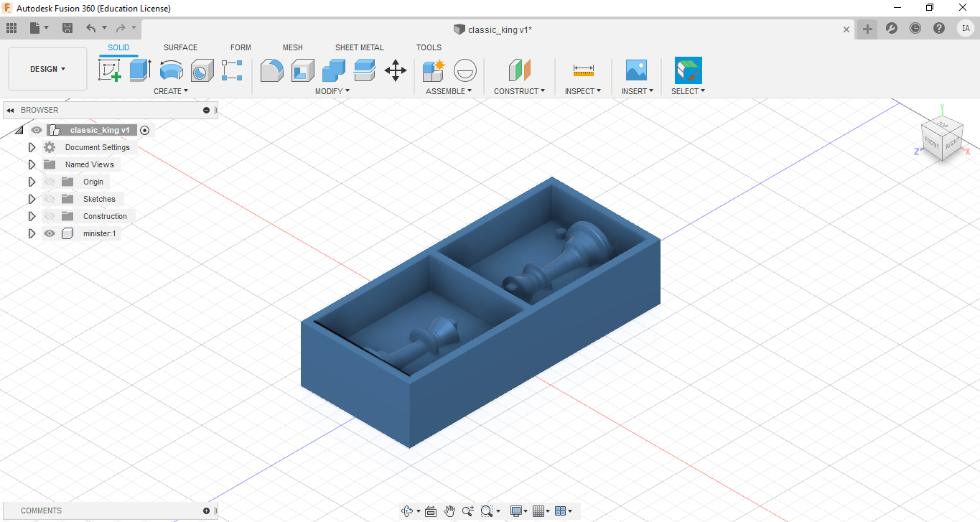
Task: Open the Data Panel grid icon
Action: click(x=11, y=28)
